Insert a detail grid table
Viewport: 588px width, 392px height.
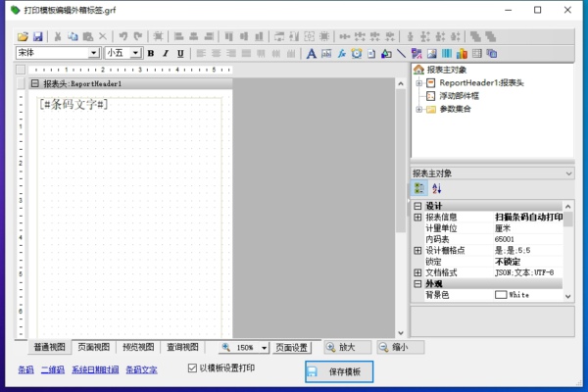click(x=477, y=54)
